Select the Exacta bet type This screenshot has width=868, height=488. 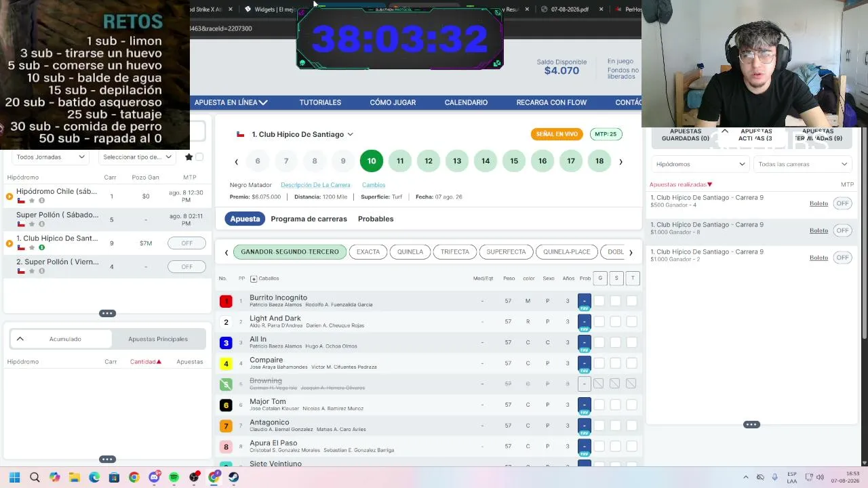click(368, 252)
